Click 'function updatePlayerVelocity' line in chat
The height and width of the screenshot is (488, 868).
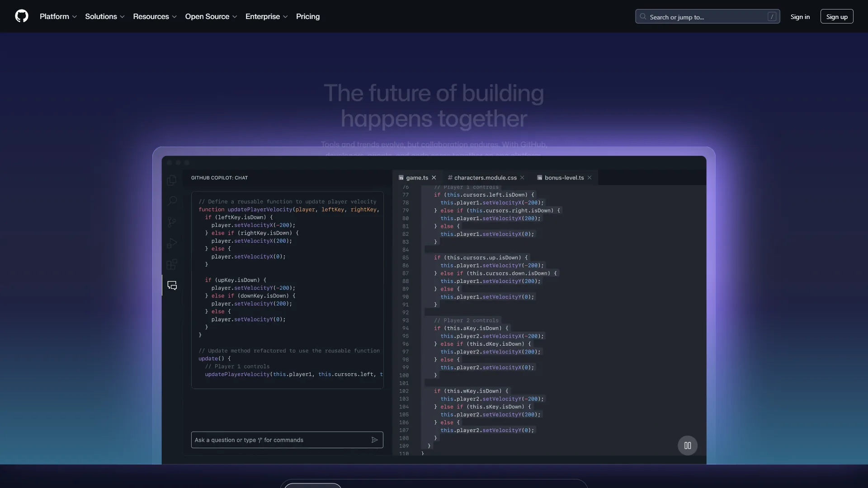[289, 209]
